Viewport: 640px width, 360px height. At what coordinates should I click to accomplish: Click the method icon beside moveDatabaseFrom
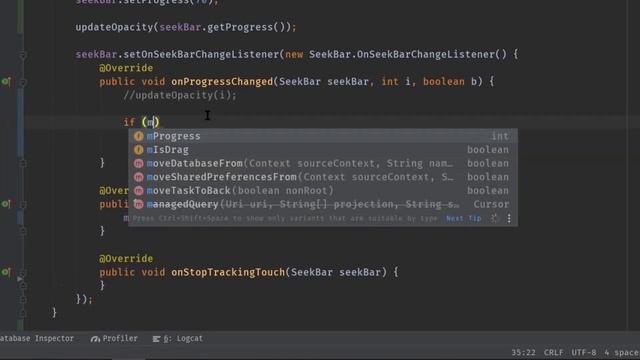pyautogui.click(x=139, y=163)
